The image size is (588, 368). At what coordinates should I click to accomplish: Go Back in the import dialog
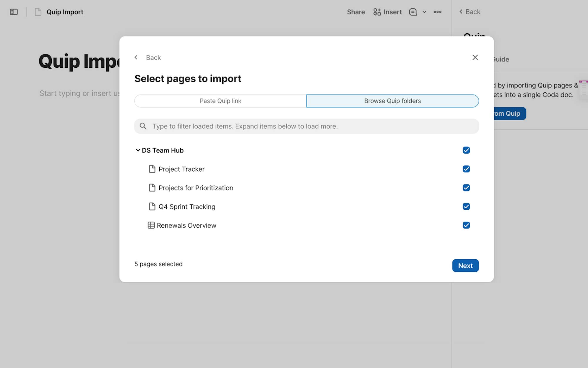(x=148, y=58)
